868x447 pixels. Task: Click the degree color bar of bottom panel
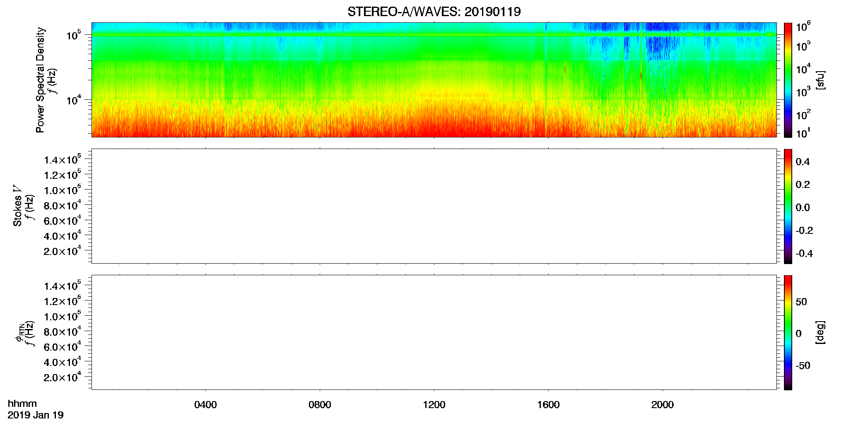[x=788, y=332]
